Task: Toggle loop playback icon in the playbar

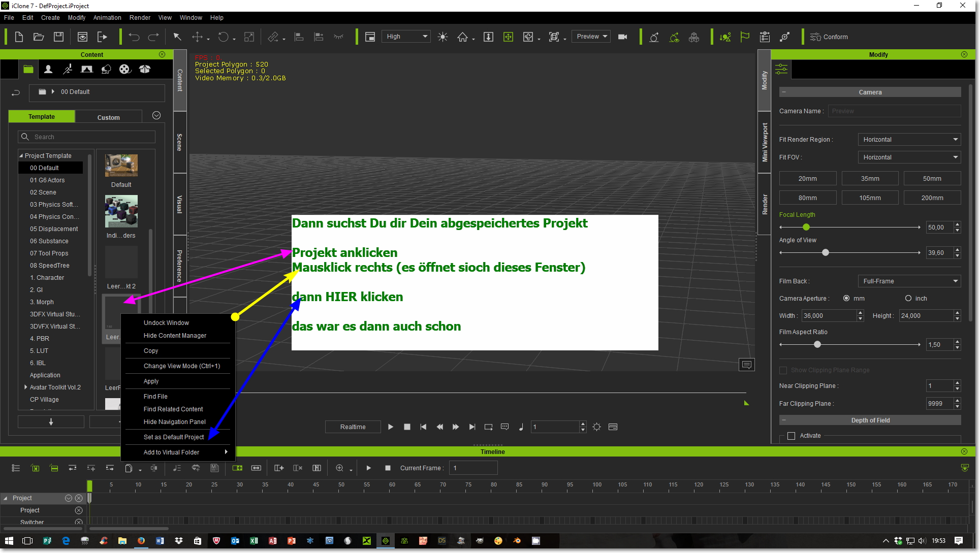Action: click(x=488, y=427)
